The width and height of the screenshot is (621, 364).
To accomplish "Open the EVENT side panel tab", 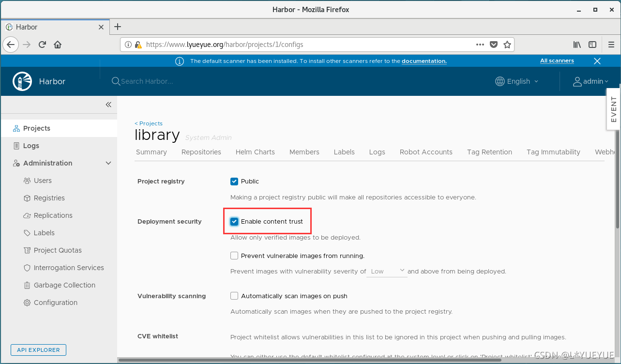I will [614, 109].
